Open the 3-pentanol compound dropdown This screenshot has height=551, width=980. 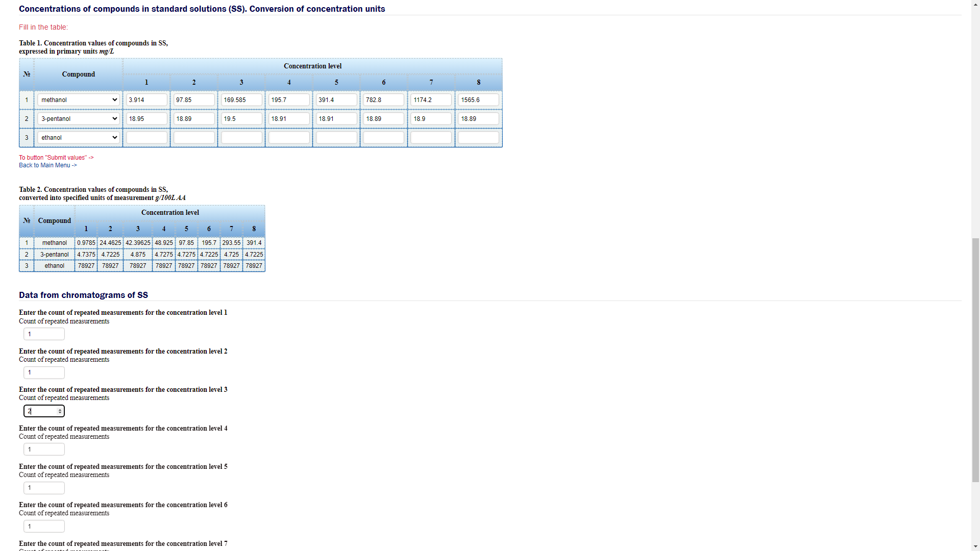click(78, 119)
